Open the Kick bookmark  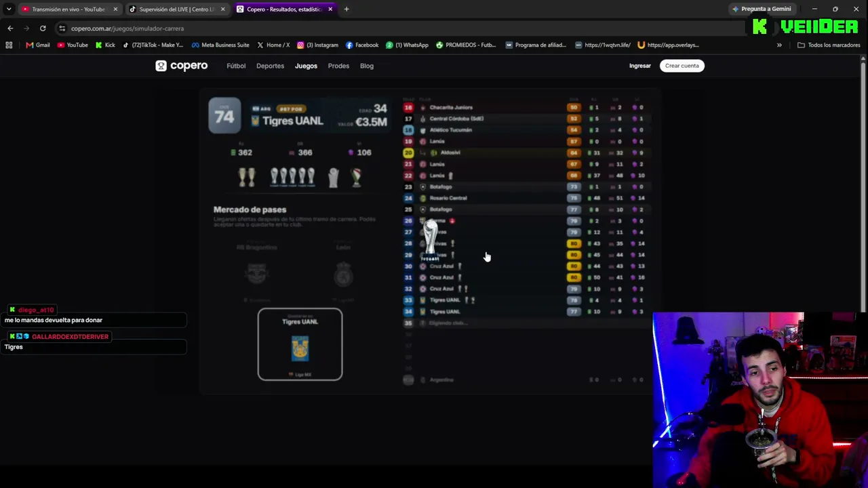point(105,45)
